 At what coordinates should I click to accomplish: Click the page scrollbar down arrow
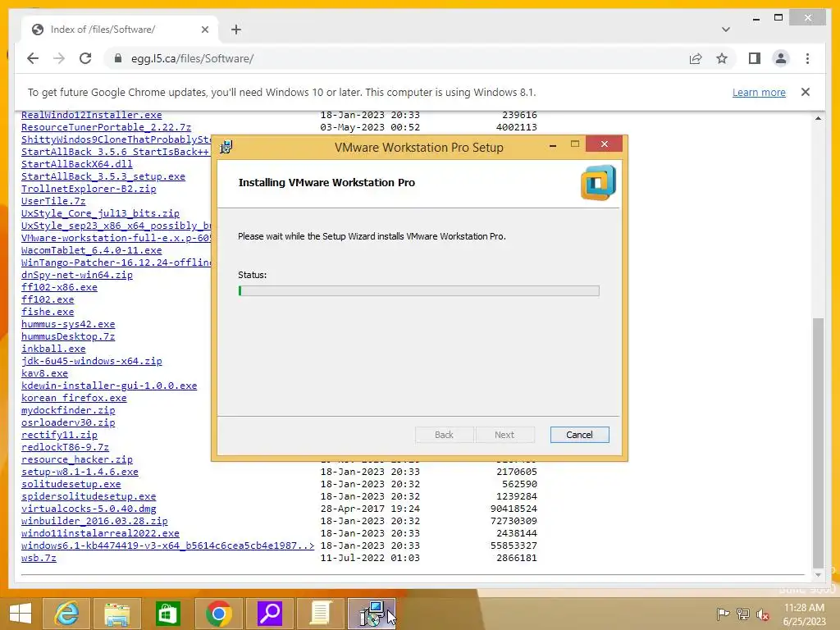tap(818, 575)
